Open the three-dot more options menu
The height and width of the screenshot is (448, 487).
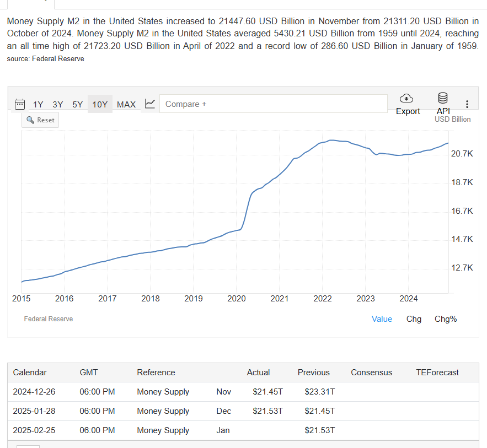[467, 104]
